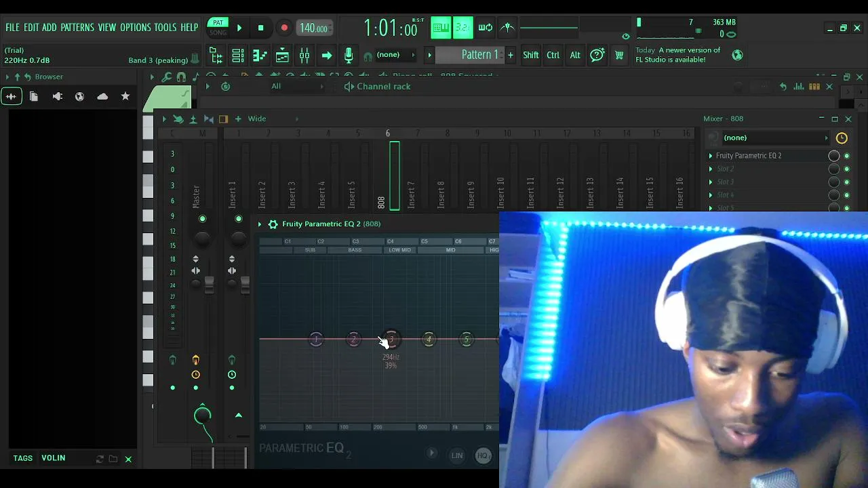Open the Fruity Parametric EQ 2 gear icon
Image resolution: width=868 pixels, height=488 pixels.
(x=273, y=224)
